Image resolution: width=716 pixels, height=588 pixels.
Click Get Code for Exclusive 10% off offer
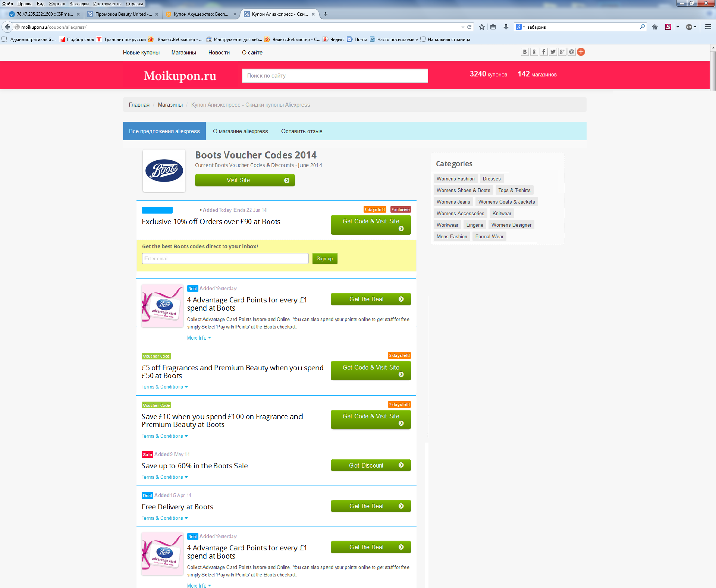371,225
